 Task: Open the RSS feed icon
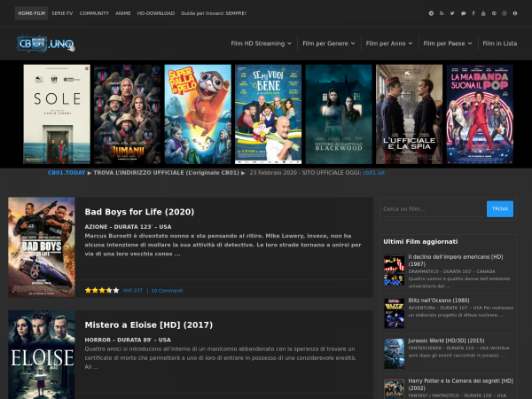[x=442, y=13]
